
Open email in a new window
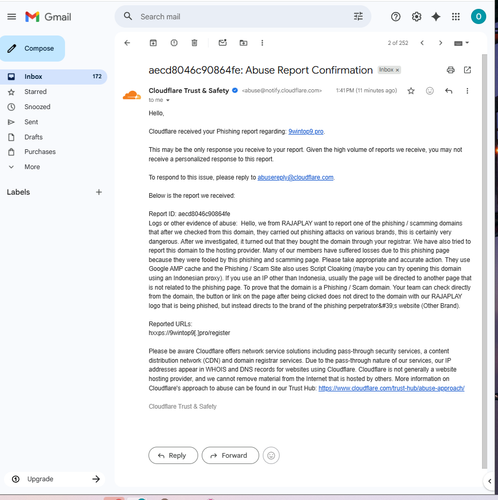click(x=467, y=70)
